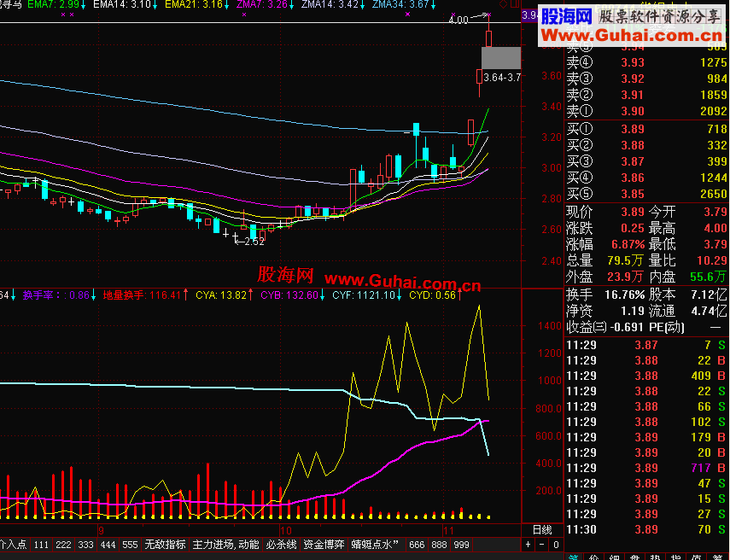This screenshot has width=730, height=560.
Task: Click the plus zoom button near 日线
Action: 528,544
